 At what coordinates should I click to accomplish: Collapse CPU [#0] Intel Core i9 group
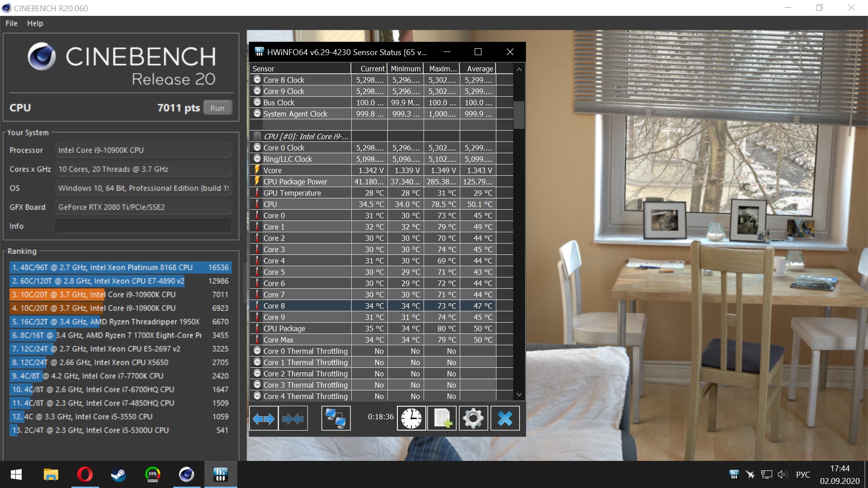click(306, 136)
